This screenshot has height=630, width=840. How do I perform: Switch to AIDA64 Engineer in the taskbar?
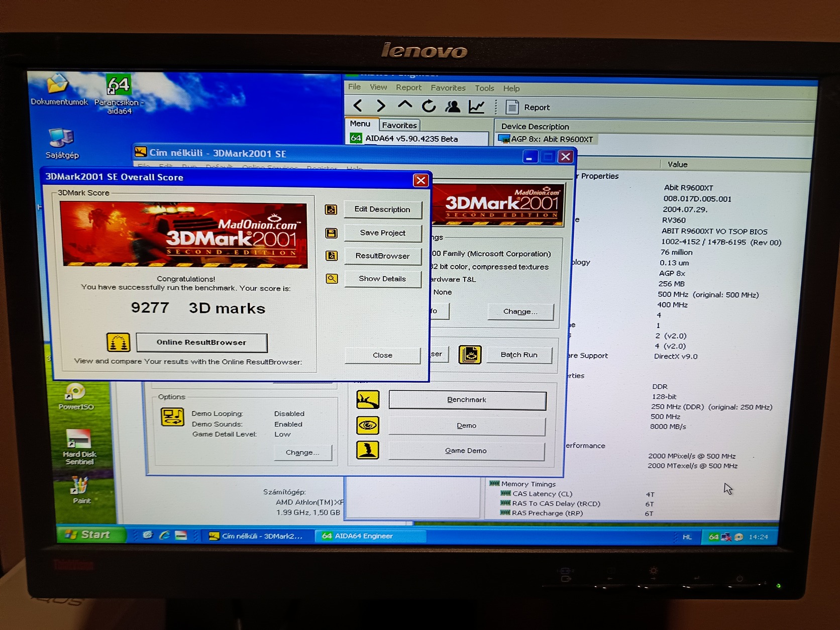coord(370,536)
